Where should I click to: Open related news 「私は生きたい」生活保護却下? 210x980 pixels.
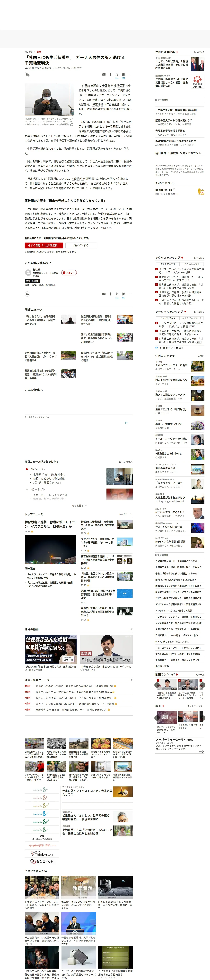click(40, 320)
